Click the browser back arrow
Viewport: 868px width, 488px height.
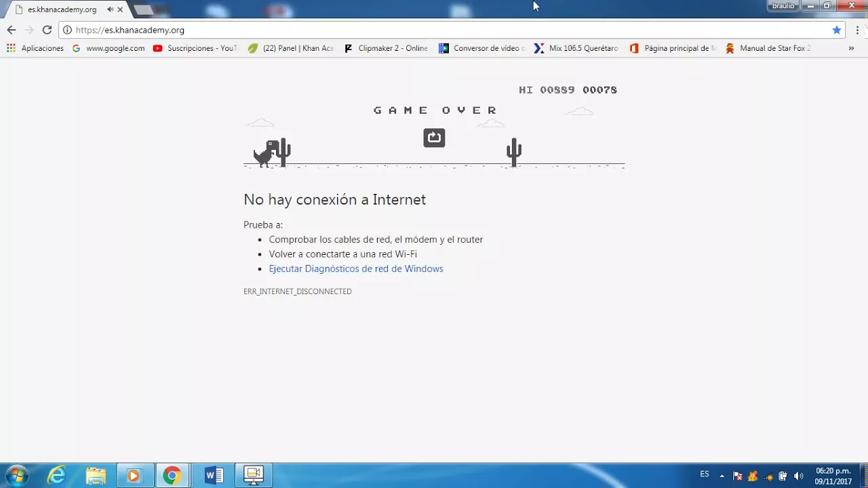(x=11, y=30)
